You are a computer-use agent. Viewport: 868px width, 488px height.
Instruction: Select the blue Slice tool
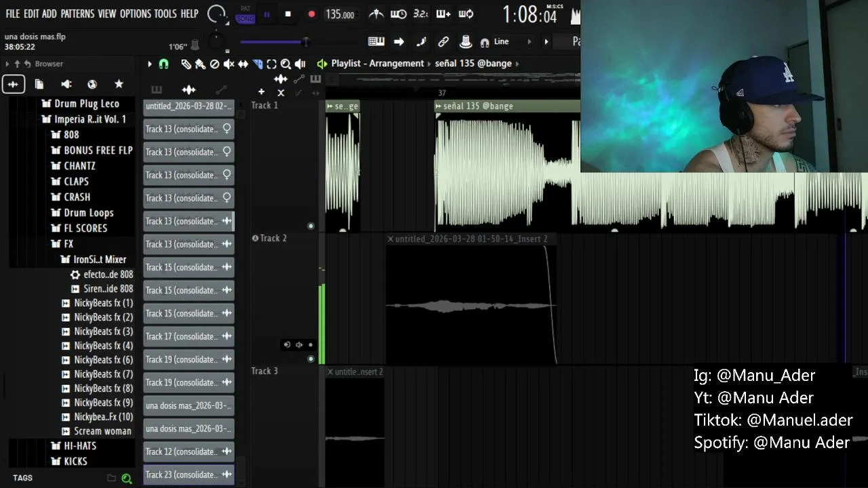[257, 64]
